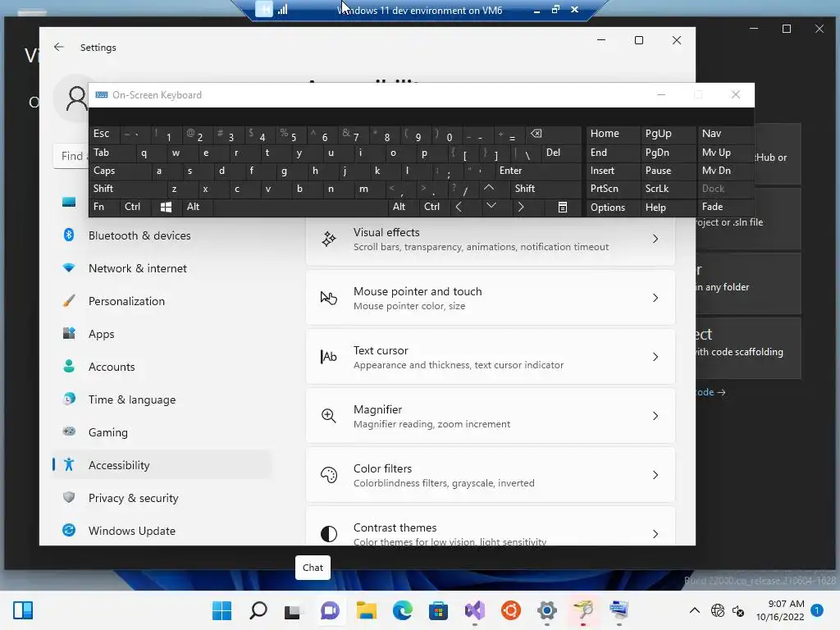Screen dimensions: 840x630
Task: Open File Explorer from the taskbar
Action: click(367, 610)
